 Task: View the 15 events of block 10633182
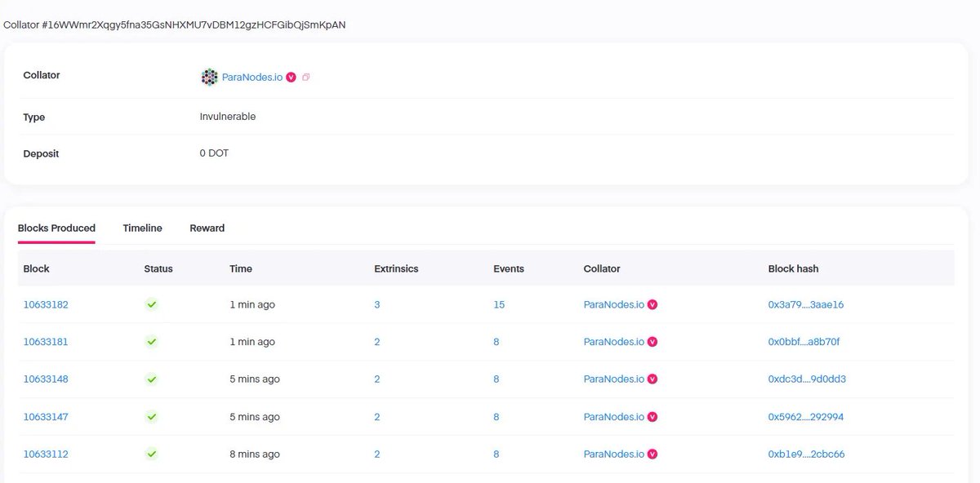499,305
